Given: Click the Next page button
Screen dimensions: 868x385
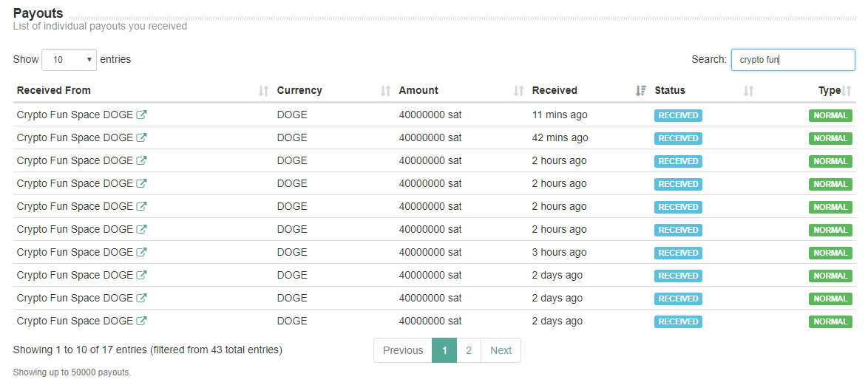Looking at the screenshot, I should tap(501, 351).
